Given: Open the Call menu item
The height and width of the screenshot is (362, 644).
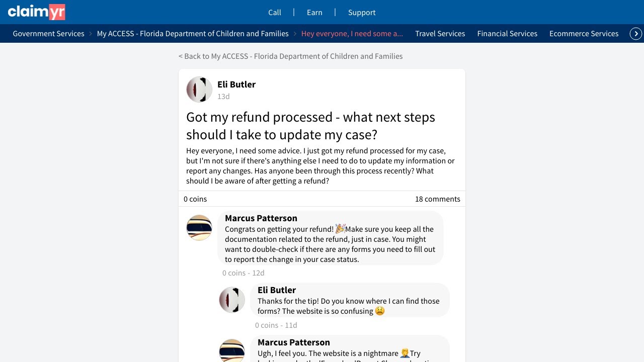Looking at the screenshot, I should click(275, 13).
